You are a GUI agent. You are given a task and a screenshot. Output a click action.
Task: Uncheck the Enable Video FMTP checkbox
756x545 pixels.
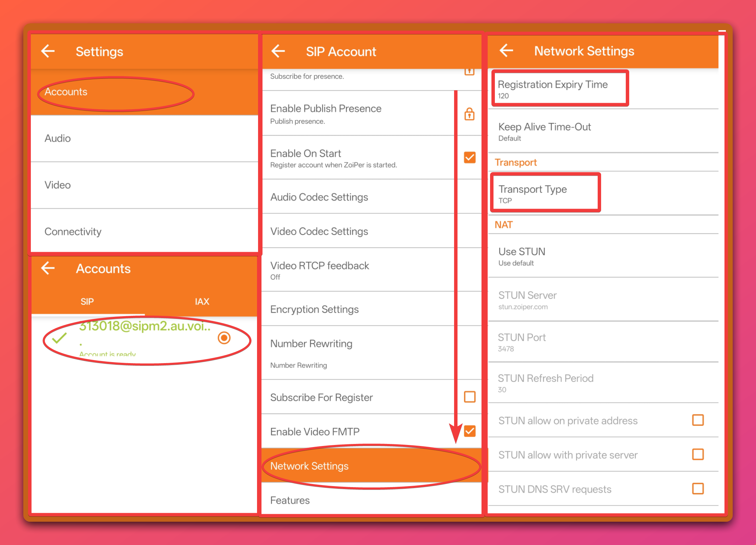pos(470,431)
